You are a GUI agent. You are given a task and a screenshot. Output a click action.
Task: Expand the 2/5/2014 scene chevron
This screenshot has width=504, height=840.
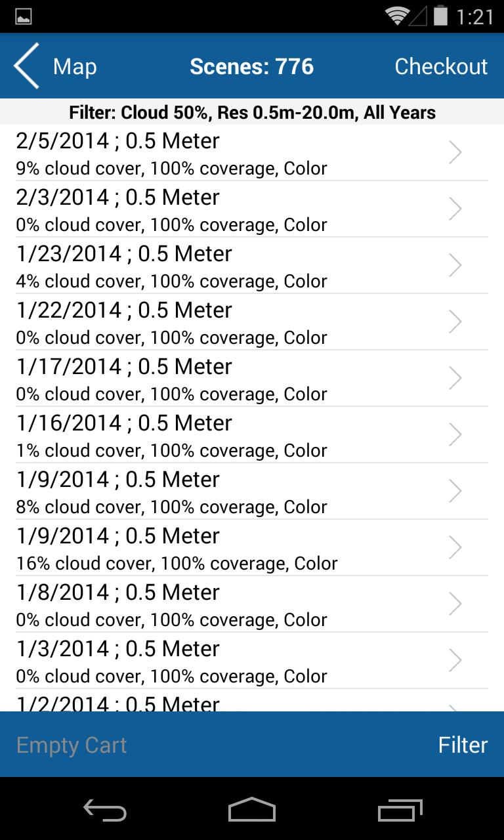click(455, 152)
